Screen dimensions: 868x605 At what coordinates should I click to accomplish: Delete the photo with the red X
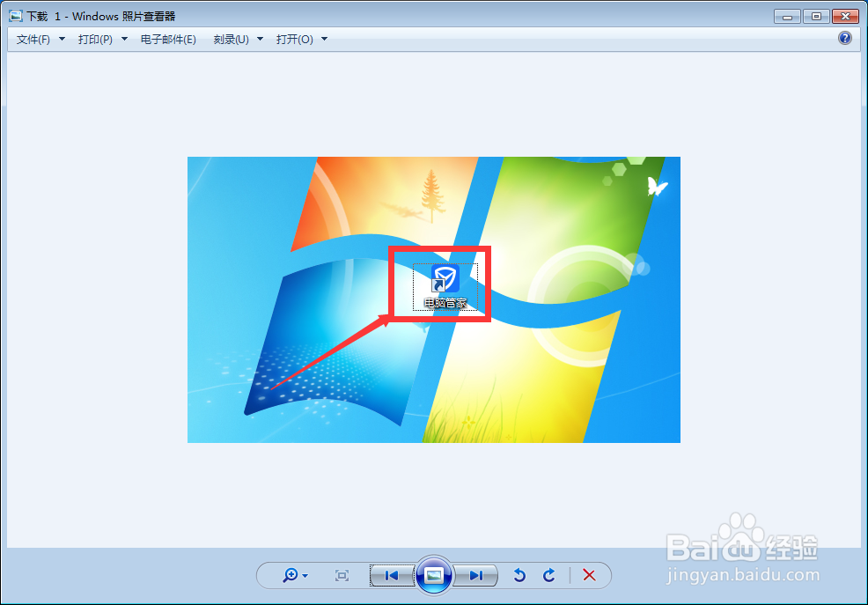tap(589, 576)
